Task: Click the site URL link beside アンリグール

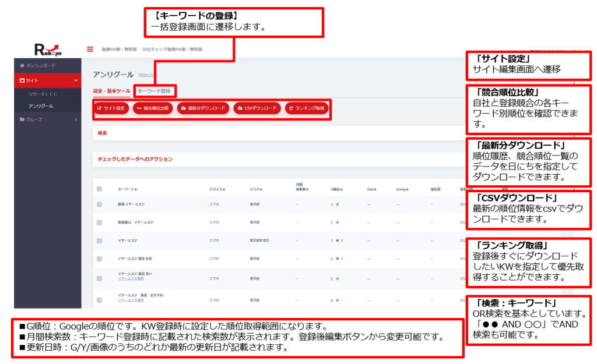Action: coord(147,75)
